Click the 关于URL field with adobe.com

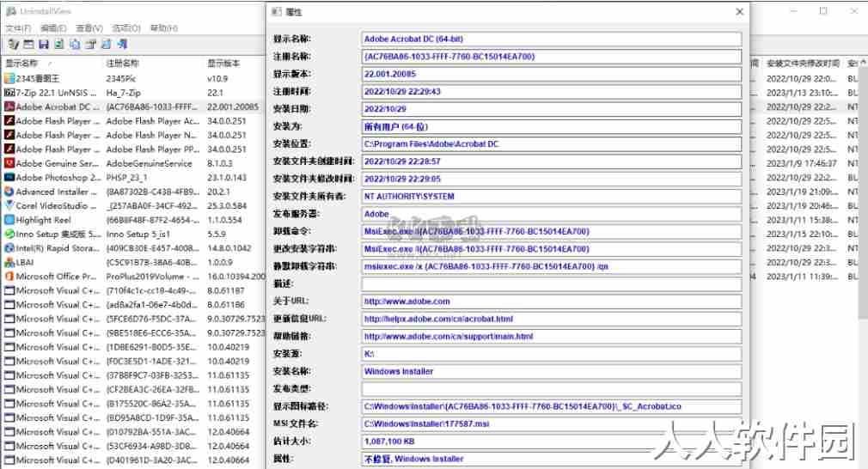coord(552,301)
